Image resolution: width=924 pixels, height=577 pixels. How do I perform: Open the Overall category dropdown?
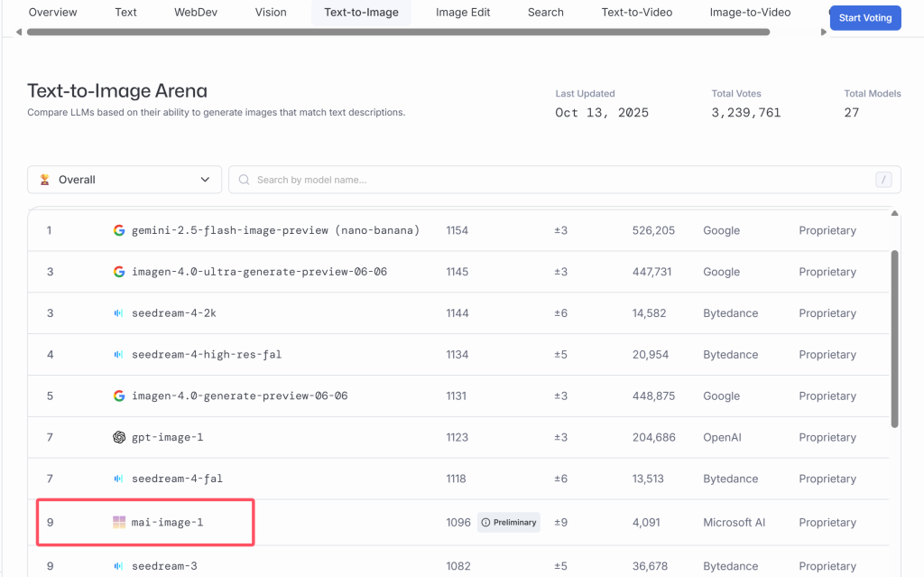pyautogui.click(x=125, y=180)
